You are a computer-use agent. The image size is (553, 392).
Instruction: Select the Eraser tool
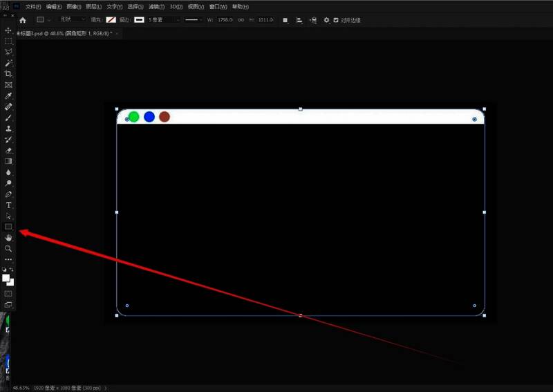click(8, 150)
